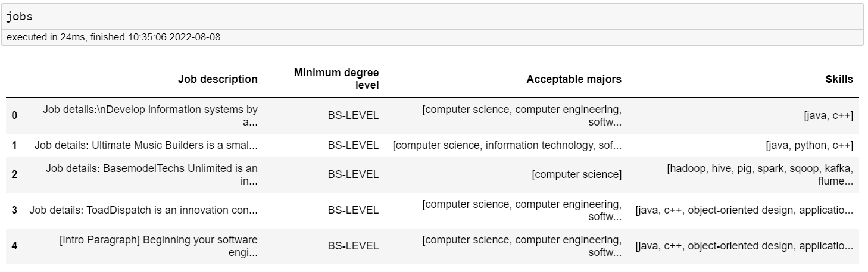Select the Acceptable majors column header

tap(574, 79)
